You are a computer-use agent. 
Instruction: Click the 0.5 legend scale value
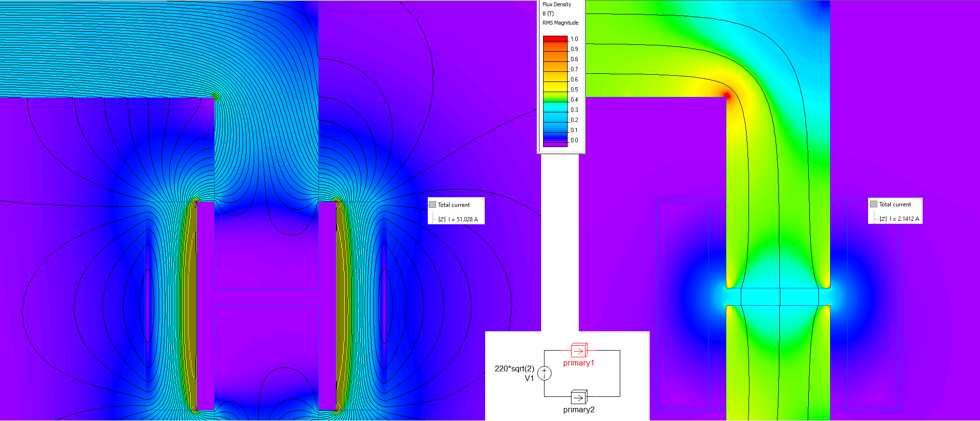point(574,90)
